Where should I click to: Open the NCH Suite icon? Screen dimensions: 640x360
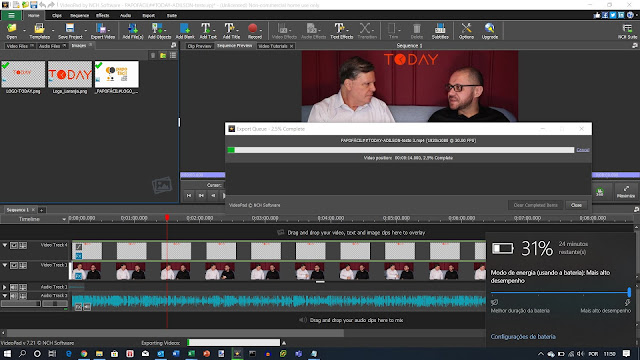pyautogui.click(x=627, y=28)
